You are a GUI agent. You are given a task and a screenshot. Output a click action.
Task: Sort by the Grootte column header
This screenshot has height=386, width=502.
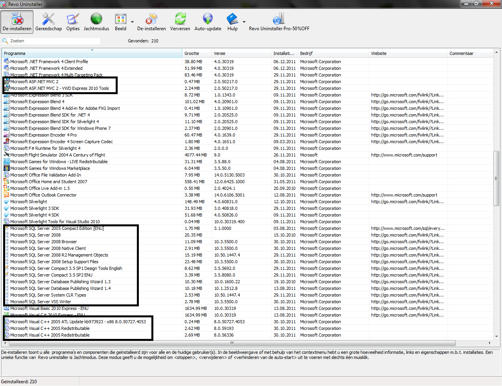(197, 53)
